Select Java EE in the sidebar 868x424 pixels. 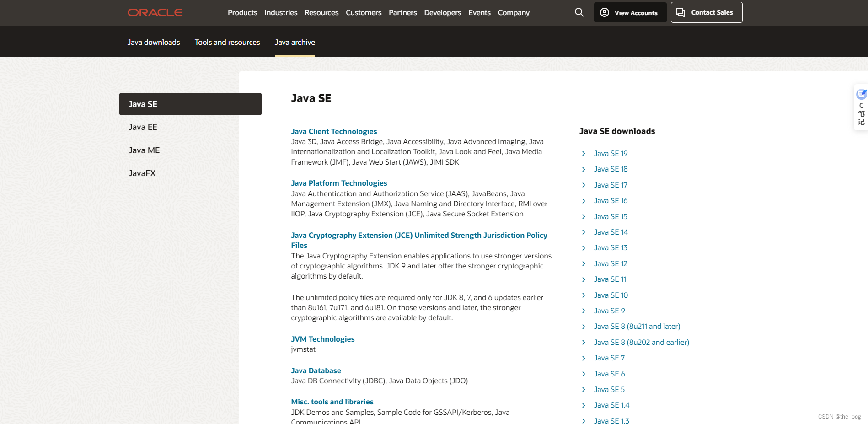(143, 127)
